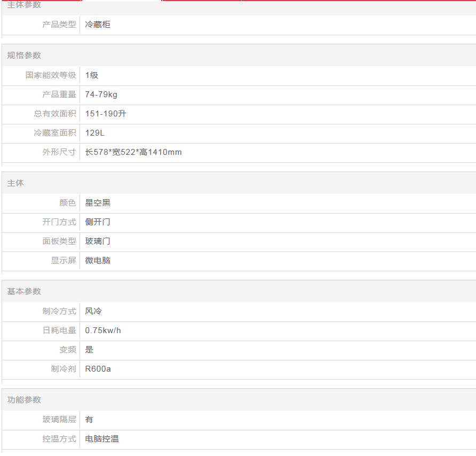
Task: Select the 74-79kg weight value
Action: 101,95
